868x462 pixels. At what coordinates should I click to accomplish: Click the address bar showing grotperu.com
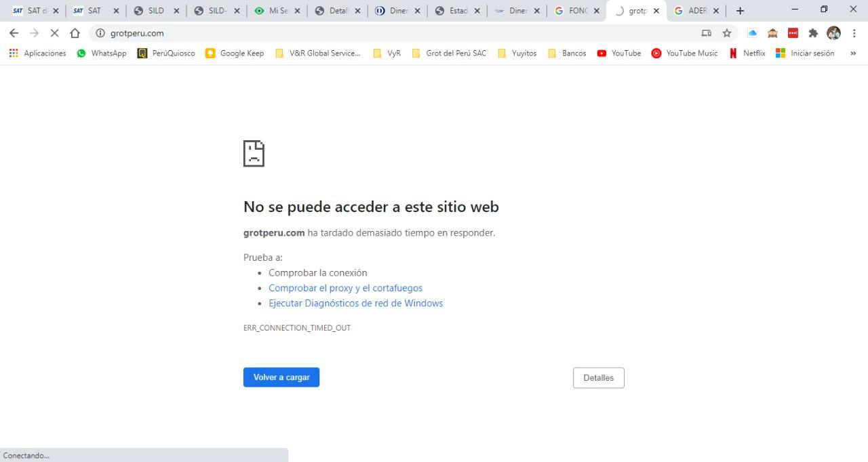pyautogui.click(x=393, y=33)
